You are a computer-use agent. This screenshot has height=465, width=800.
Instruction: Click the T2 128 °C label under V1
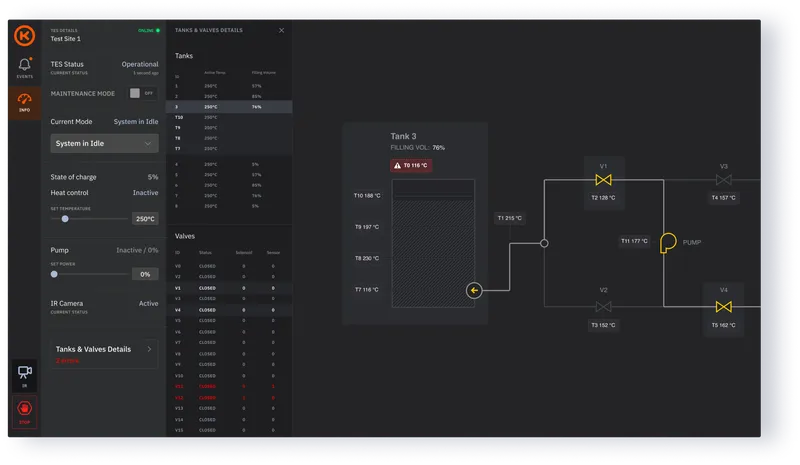pyautogui.click(x=603, y=198)
